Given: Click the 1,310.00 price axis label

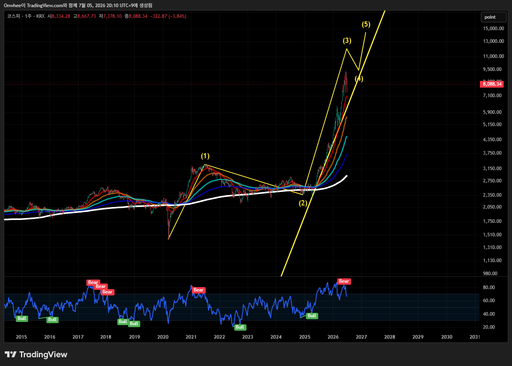Looking at the screenshot, I should coord(492,247).
